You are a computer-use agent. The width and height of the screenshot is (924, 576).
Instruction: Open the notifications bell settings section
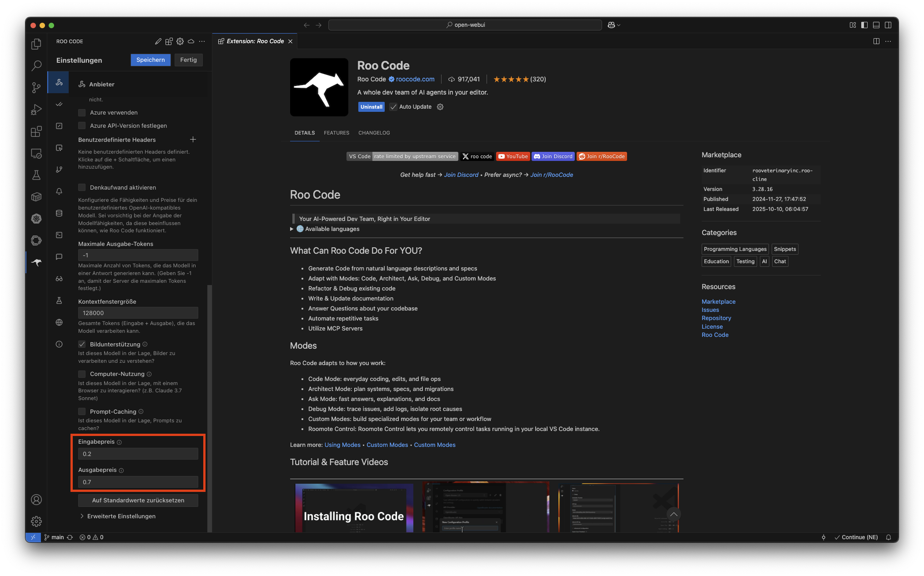[x=59, y=191]
